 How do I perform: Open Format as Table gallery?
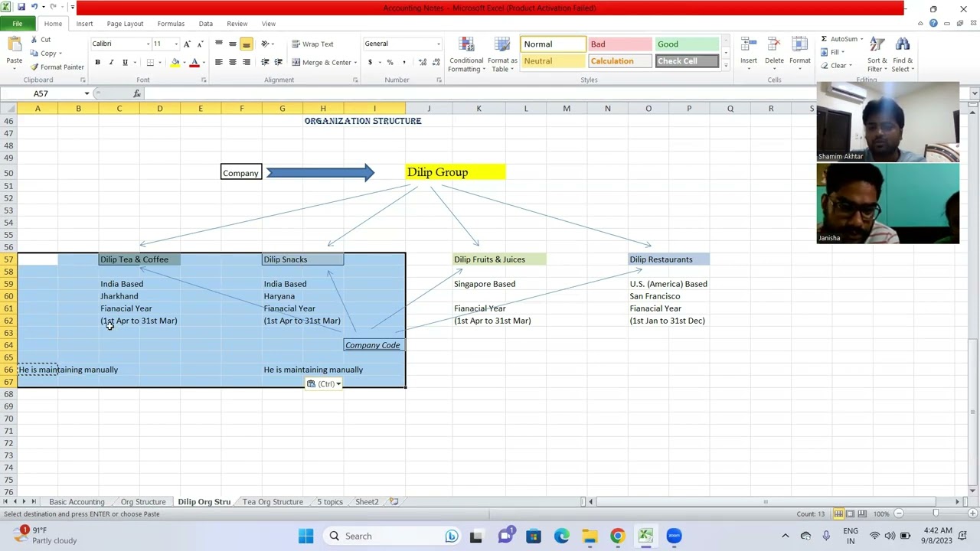pos(502,54)
